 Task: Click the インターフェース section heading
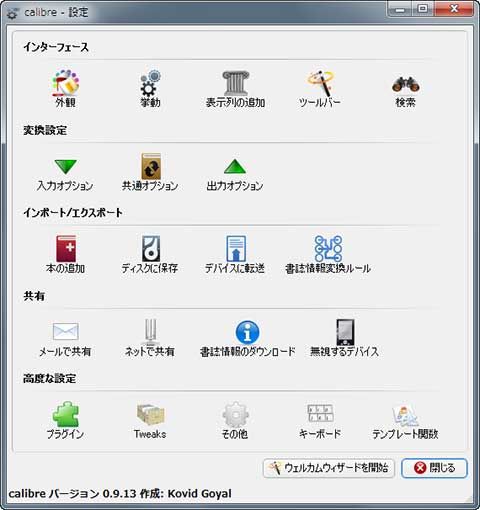click(x=56, y=47)
